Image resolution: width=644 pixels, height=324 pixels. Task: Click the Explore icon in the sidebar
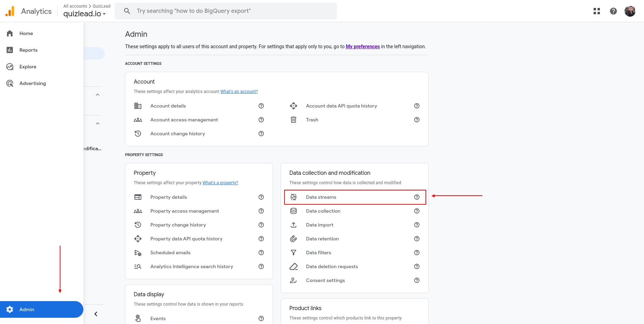click(10, 67)
